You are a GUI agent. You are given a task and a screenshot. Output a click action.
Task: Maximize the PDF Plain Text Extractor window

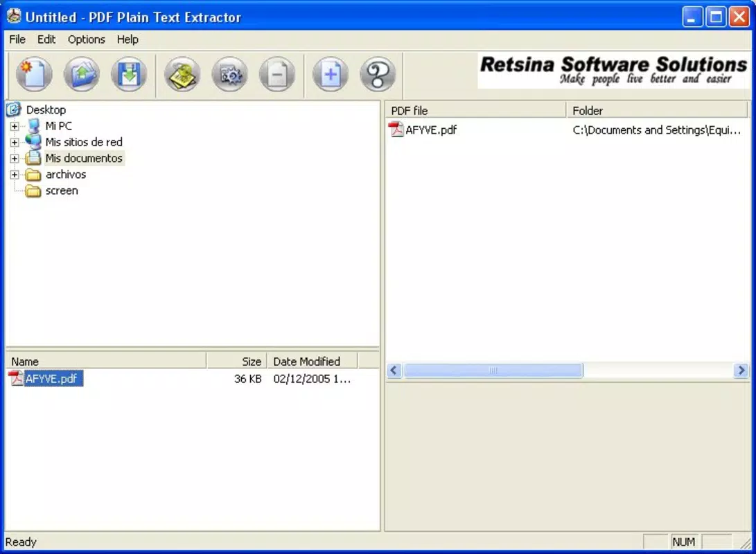tap(716, 17)
